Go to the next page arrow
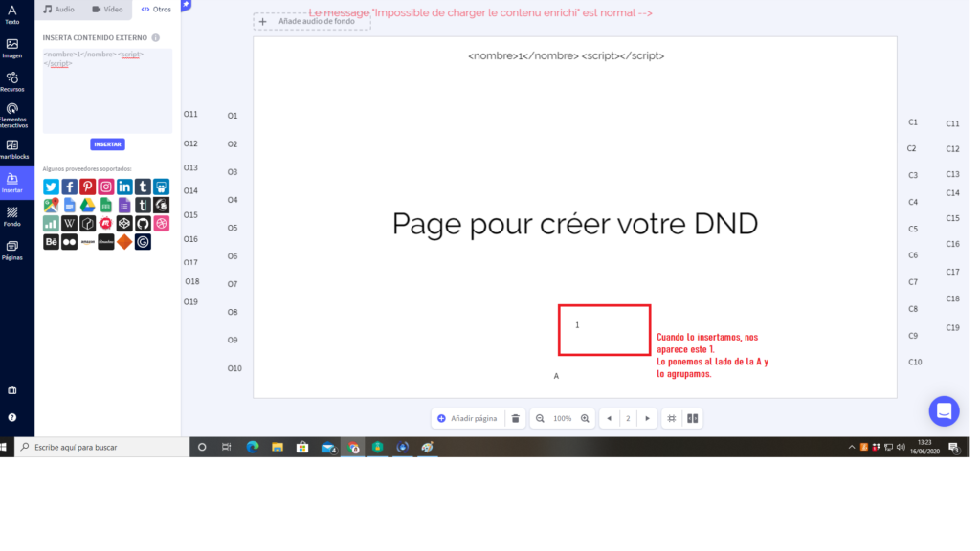This screenshot has height=551, width=980. coord(648,418)
